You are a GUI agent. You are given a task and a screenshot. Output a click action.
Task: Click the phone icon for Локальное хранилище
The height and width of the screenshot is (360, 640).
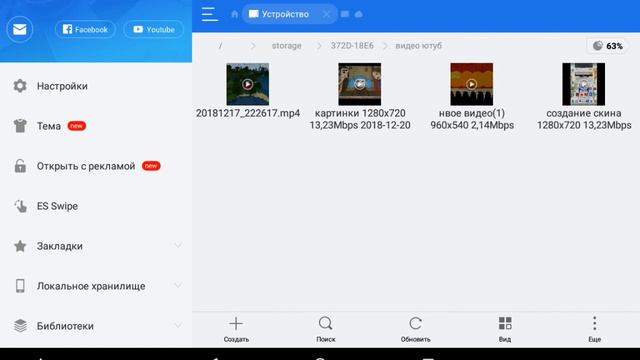[x=20, y=286]
